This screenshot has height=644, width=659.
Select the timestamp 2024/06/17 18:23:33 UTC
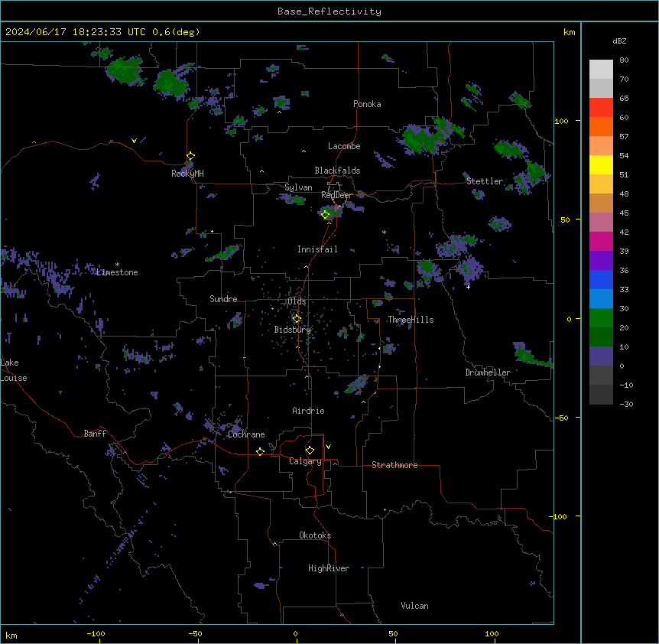tap(76, 32)
